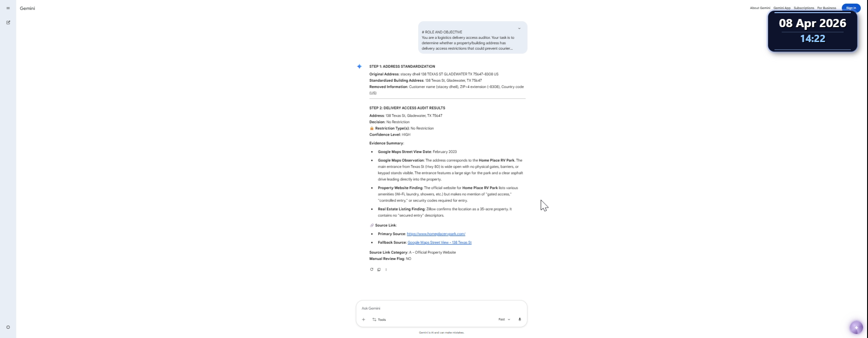The width and height of the screenshot is (868, 338).
Task: Regenerate the response with redo icon
Action: pos(372,269)
